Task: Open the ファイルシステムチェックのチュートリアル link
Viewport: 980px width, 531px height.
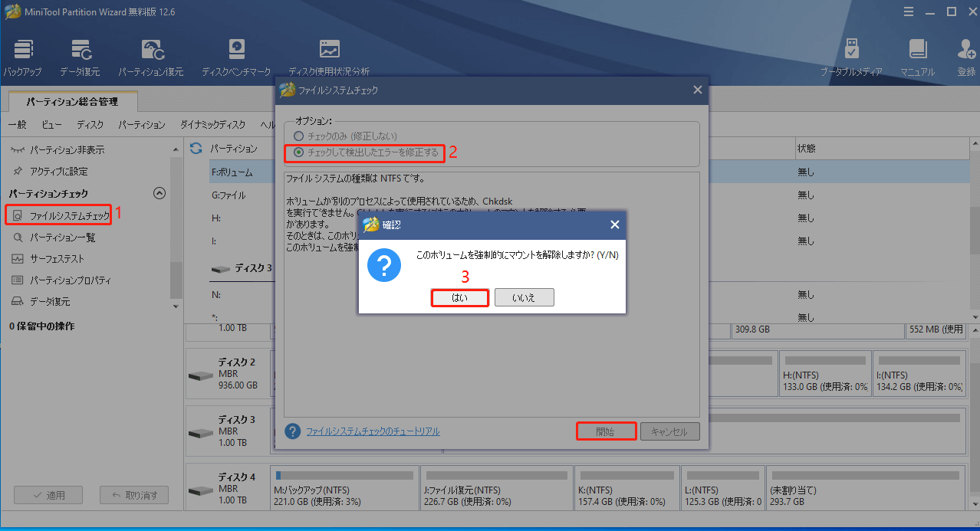Action: pos(373,431)
